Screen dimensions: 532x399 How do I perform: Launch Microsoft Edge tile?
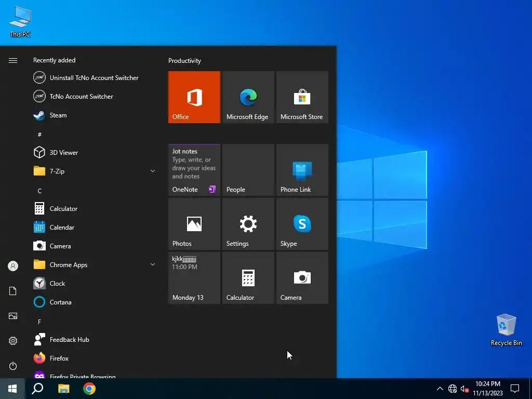pos(248,97)
